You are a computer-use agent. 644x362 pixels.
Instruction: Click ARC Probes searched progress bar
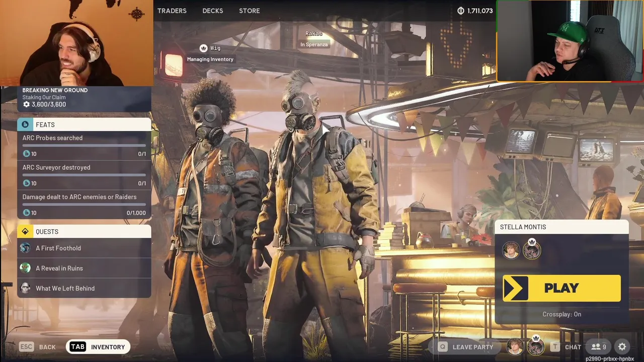point(84,145)
